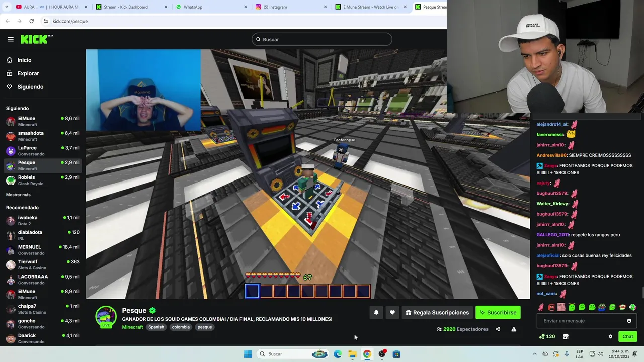Click Pesque's live avatar below the video
This screenshot has height=362, width=644.
[106, 317]
